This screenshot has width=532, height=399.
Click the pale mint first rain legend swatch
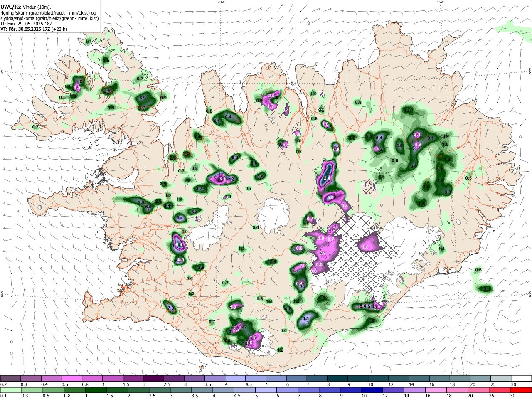11,390
